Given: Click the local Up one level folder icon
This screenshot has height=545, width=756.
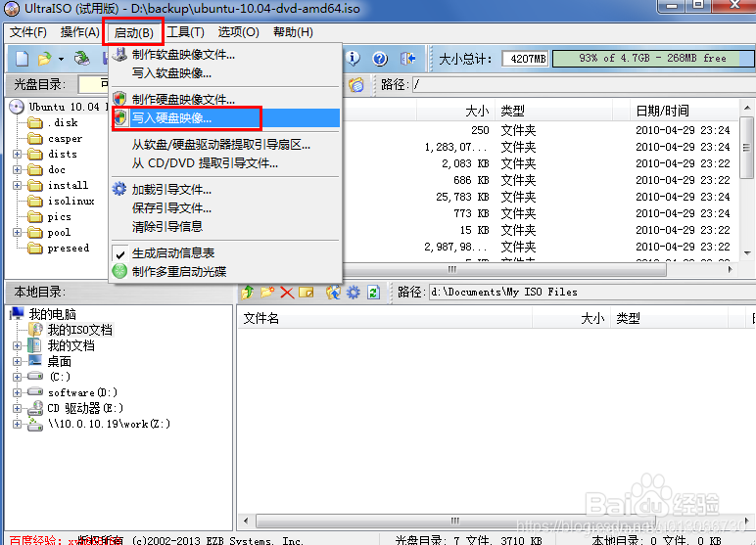Looking at the screenshot, I should click(248, 292).
